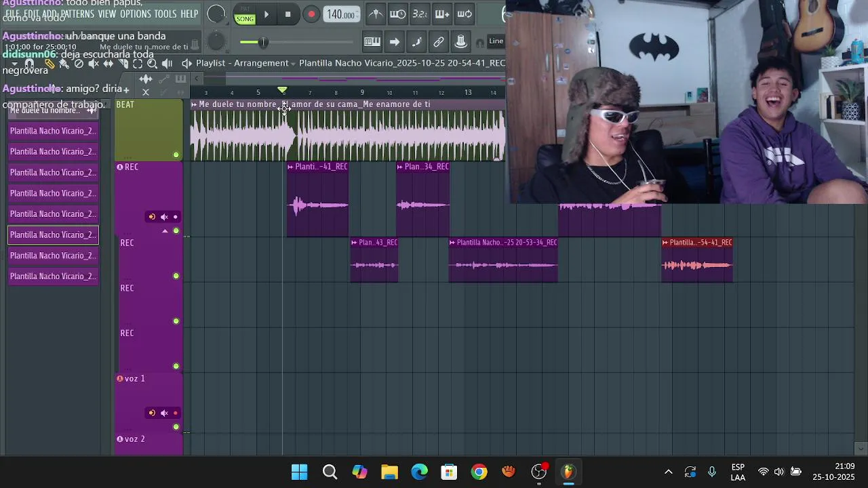Open File Explorer from taskbar

pos(389,472)
